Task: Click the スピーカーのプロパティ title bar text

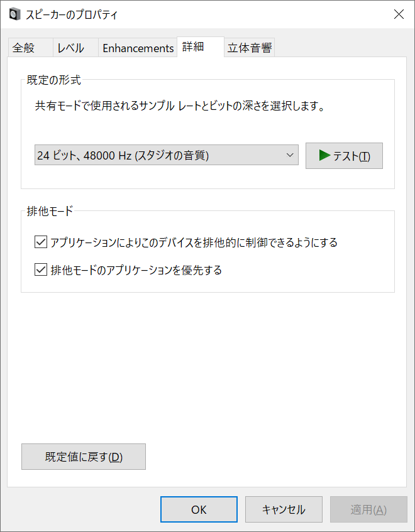Action: pyautogui.click(x=72, y=14)
